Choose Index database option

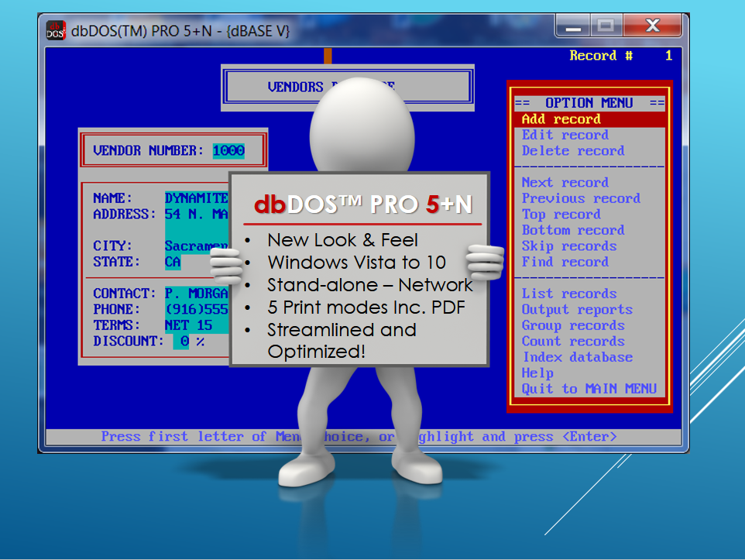point(578,357)
